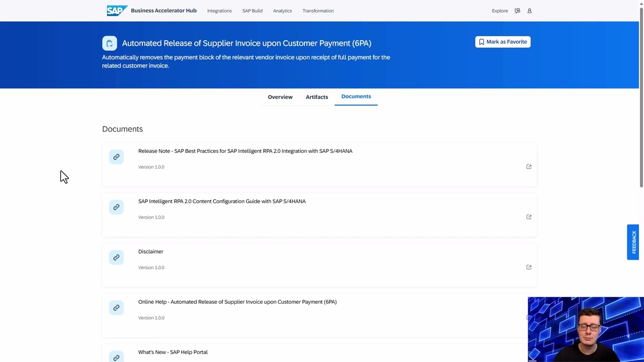Open the Transformation menu

click(318, 11)
